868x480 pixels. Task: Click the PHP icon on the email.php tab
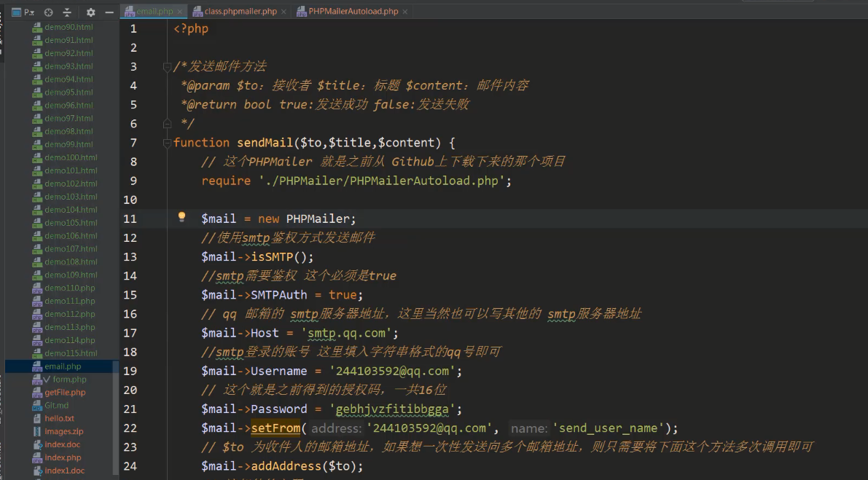pyautogui.click(x=129, y=11)
